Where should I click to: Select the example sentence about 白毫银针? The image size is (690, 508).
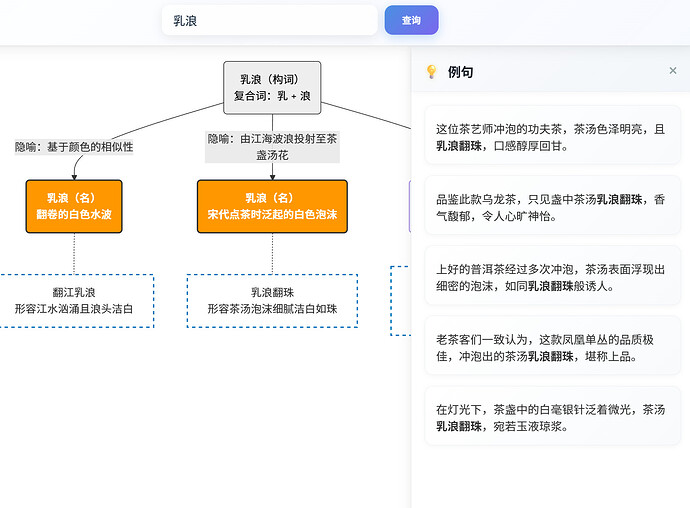(x=551, y=417)
